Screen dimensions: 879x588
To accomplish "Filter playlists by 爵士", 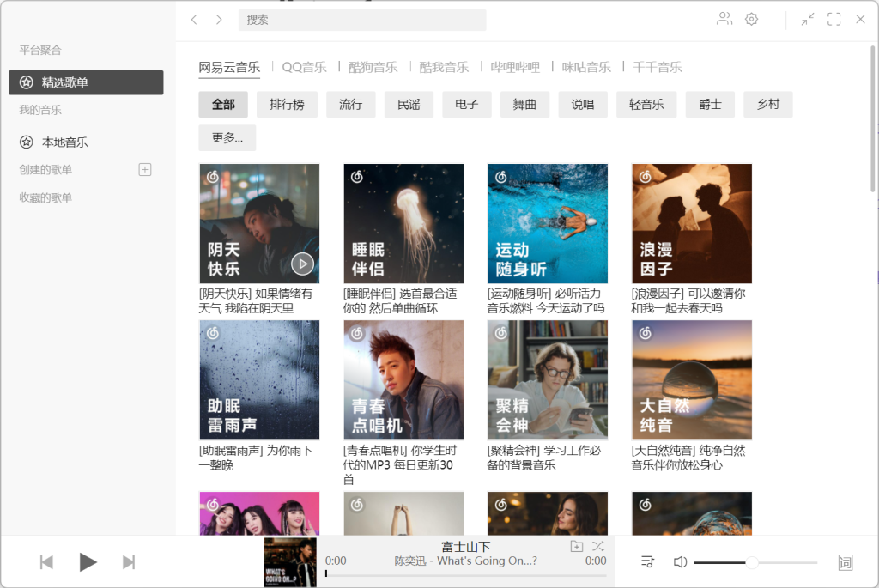I will [x=710, y=104].
